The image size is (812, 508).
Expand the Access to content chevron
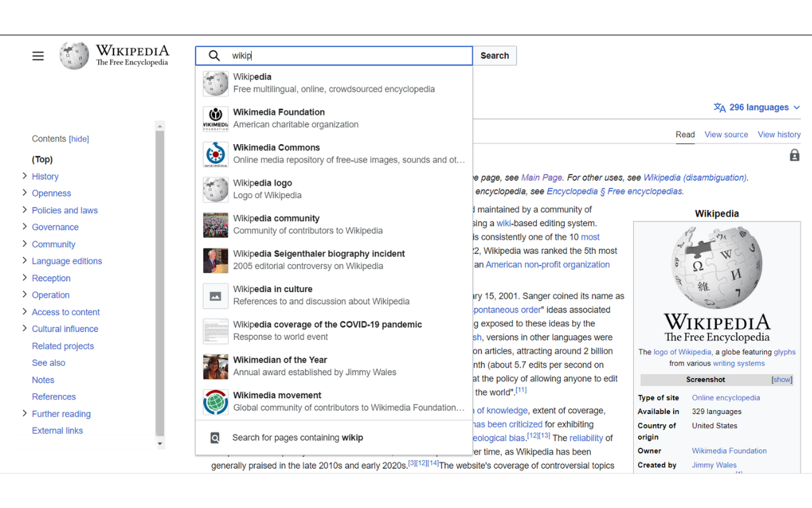(25, 312)
